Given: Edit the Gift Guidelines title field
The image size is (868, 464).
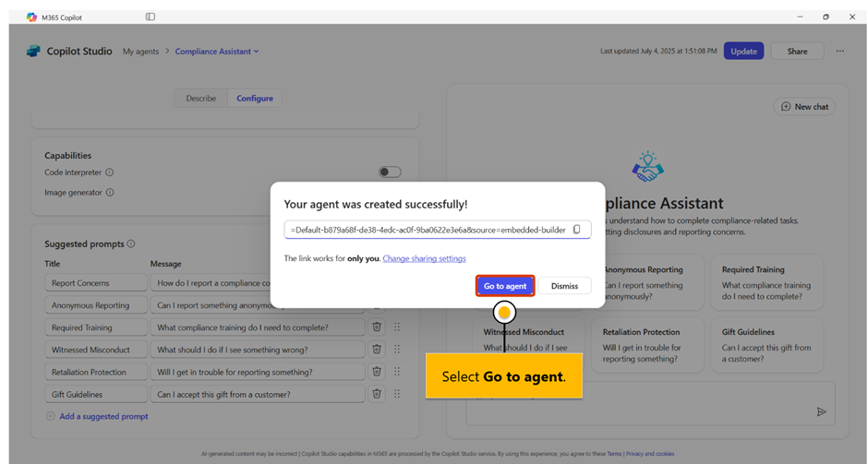Looking at the screenshot, I should (96, 394).
